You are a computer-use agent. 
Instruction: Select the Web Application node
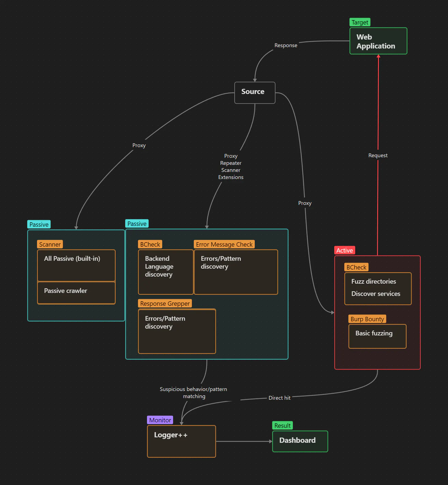click(x=378, y=41)
